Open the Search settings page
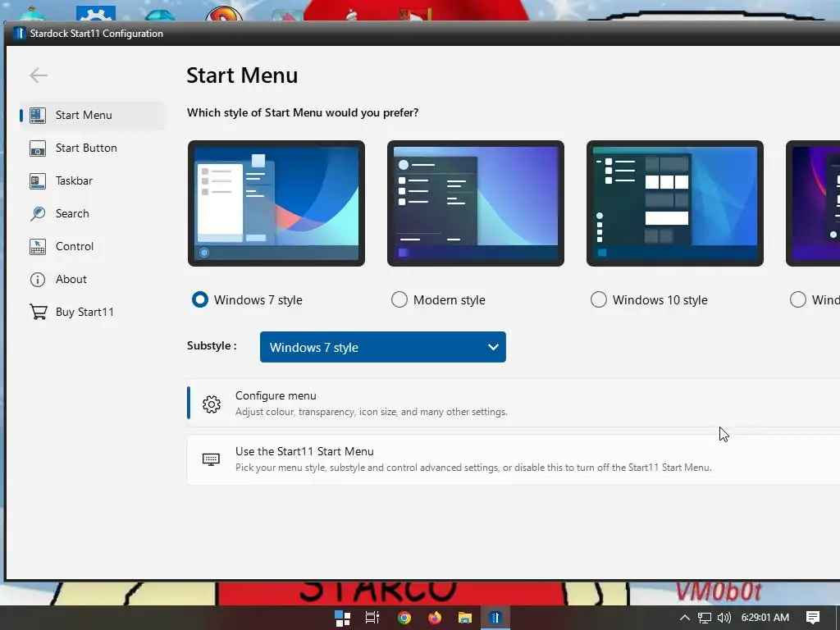This screenshot has height=630, width=840. tap(92, 214)
